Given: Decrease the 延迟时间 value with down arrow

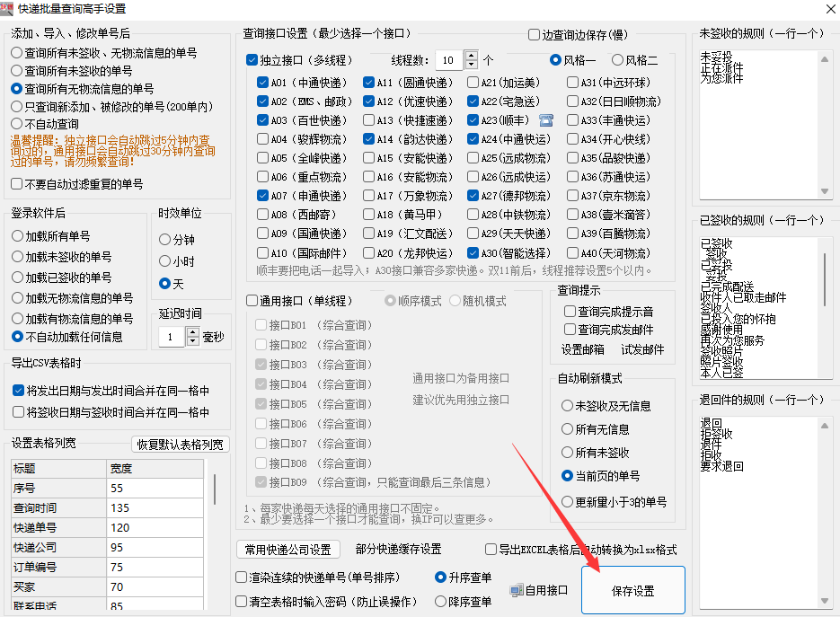Looking at the screenshot, I should [x=193, y=342].
